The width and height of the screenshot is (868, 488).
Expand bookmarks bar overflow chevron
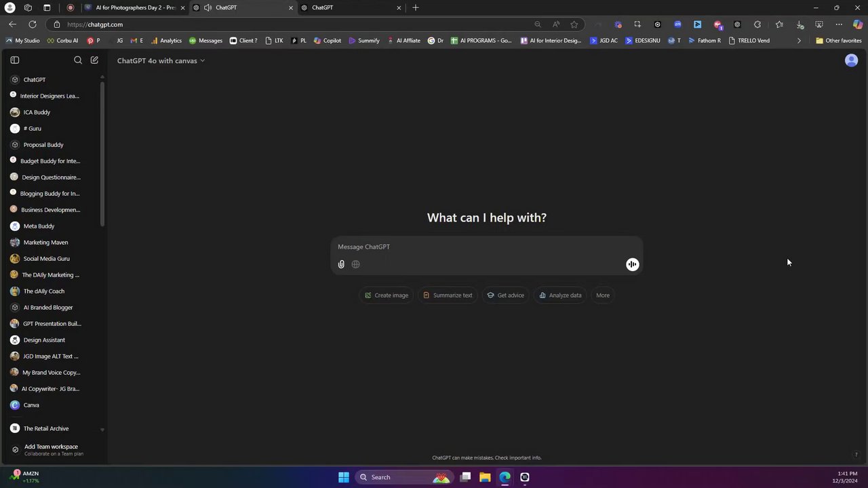tap(799, 41)
